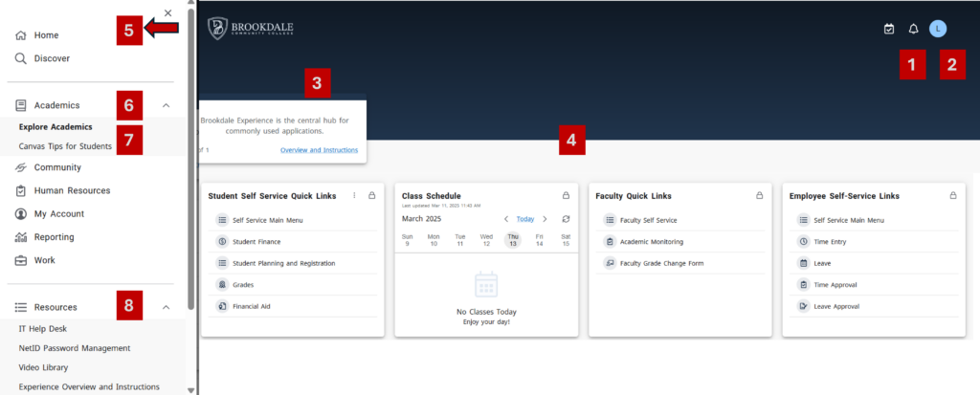
Task: Click lock icon on Class Schedule card
Action: pos(566,196)
